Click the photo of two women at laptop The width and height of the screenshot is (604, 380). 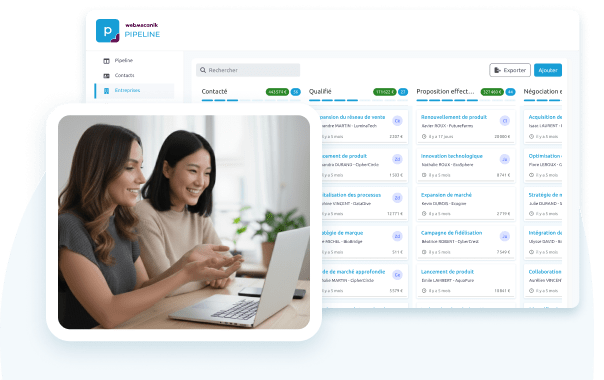184,222
